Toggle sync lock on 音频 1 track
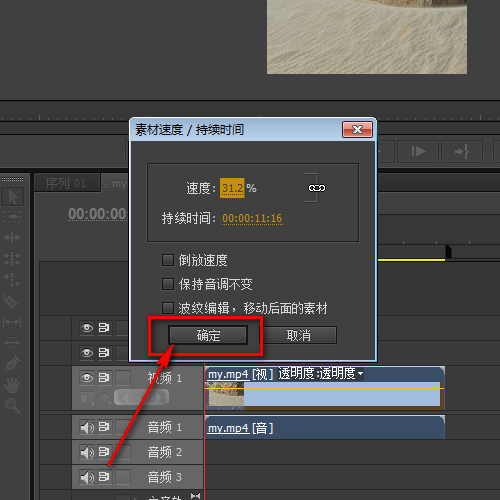 tap(104, 427)
